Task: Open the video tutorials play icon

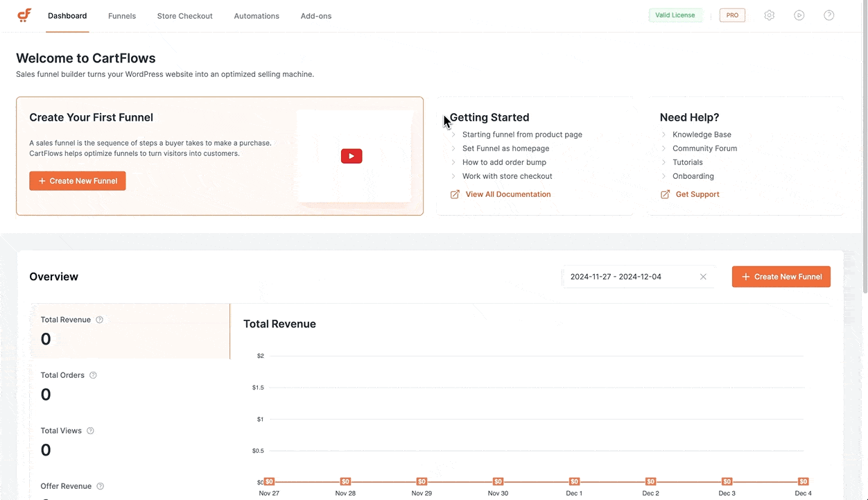Action: point(799,15)
